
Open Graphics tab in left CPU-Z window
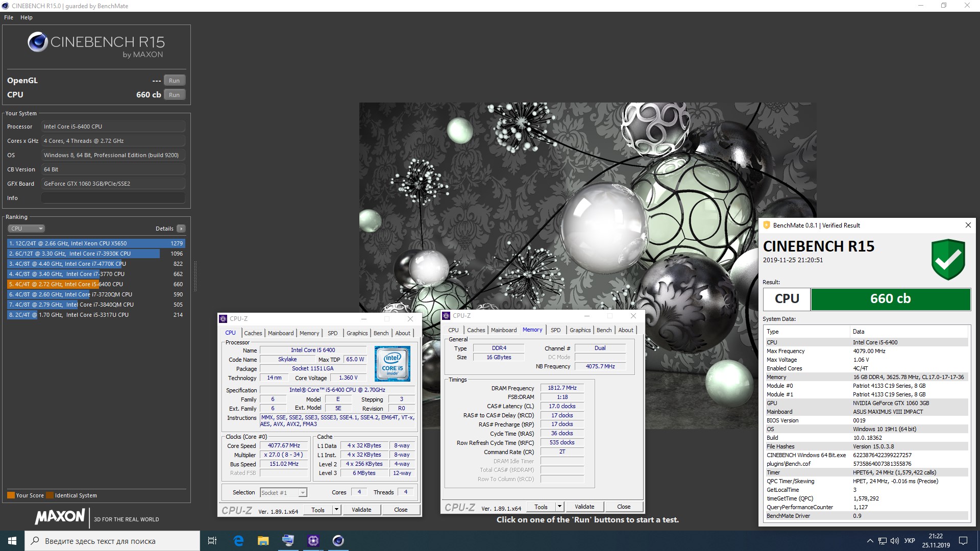pyautogui.click(x=357, y=333)
